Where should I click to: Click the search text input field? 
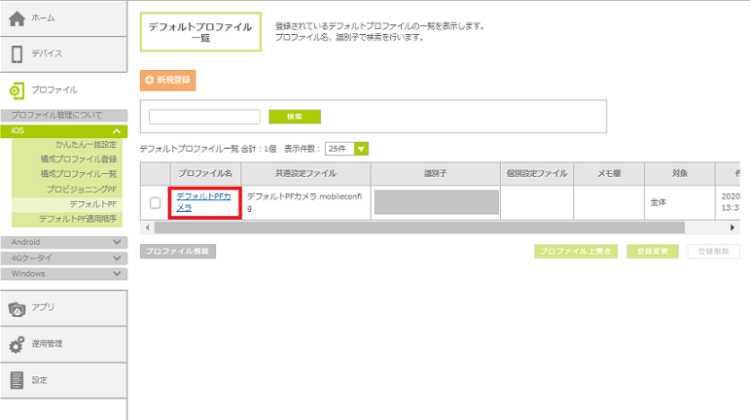point(204,117)
